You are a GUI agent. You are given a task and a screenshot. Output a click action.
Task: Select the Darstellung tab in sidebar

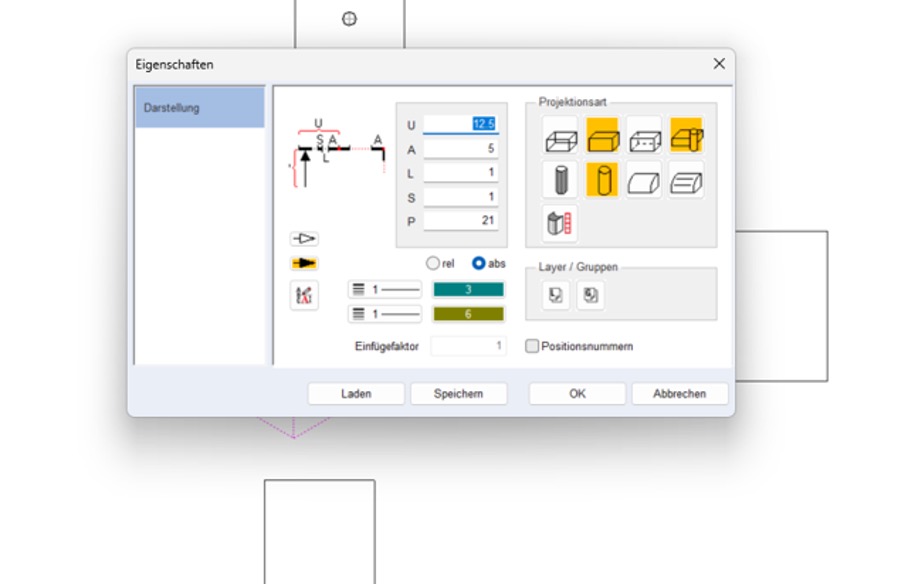pyautogui.click(x=200, y=108)
